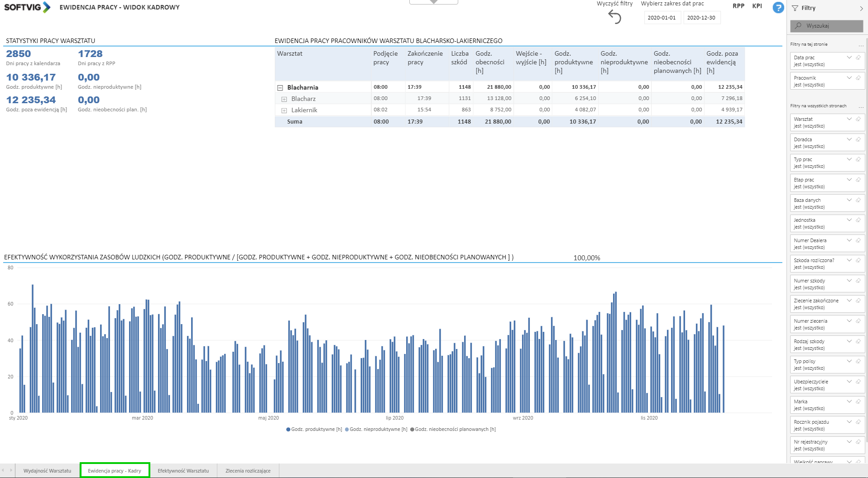Click the RPP button
868x478 pixels.
[738, 6]
